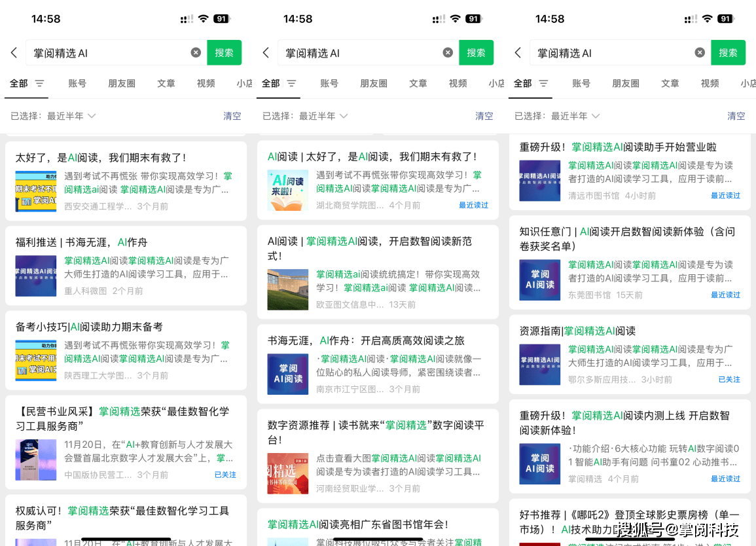Tap 最近读过 on the 掌阅精选 4个月前 result

tap(726, 479)
